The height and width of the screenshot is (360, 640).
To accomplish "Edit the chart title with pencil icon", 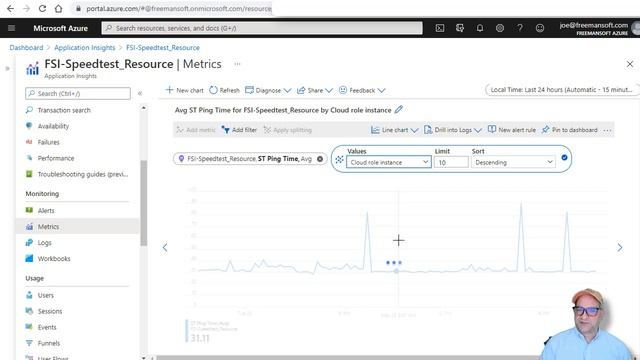I will [398, 109].
